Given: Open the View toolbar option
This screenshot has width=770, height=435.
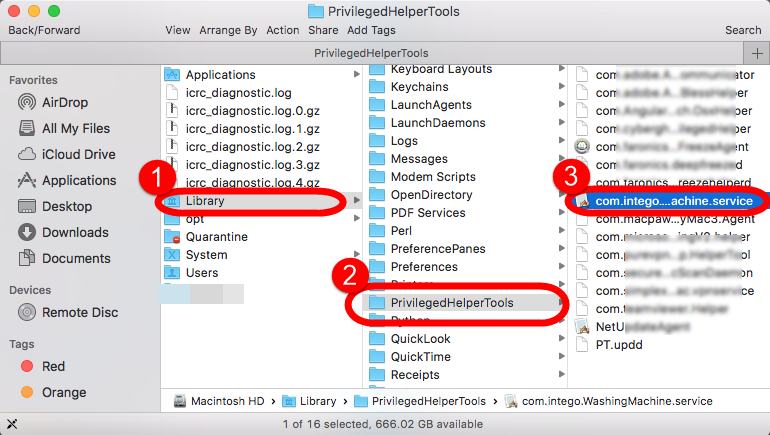Looking at the screenshot, I should pyautogui.click(x=178, y=30).
